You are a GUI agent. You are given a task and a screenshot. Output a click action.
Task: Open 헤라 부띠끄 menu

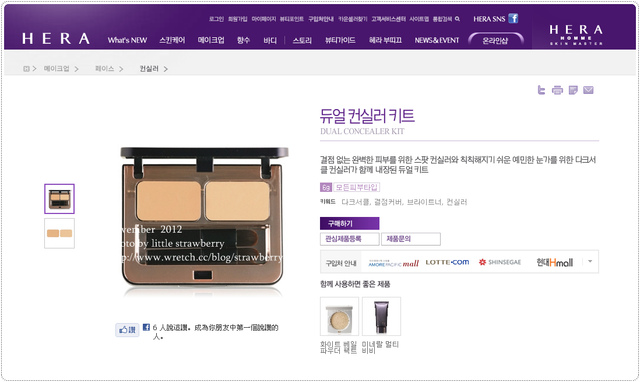(x=385, y=40)
